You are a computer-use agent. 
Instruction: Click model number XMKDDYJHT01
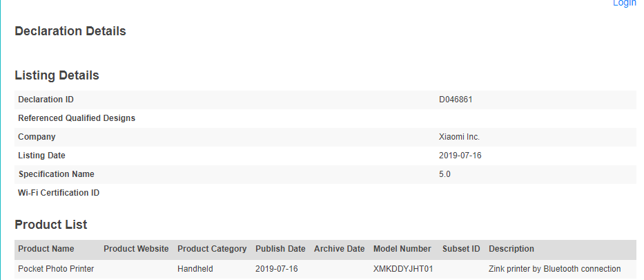[x=403, y=269]
